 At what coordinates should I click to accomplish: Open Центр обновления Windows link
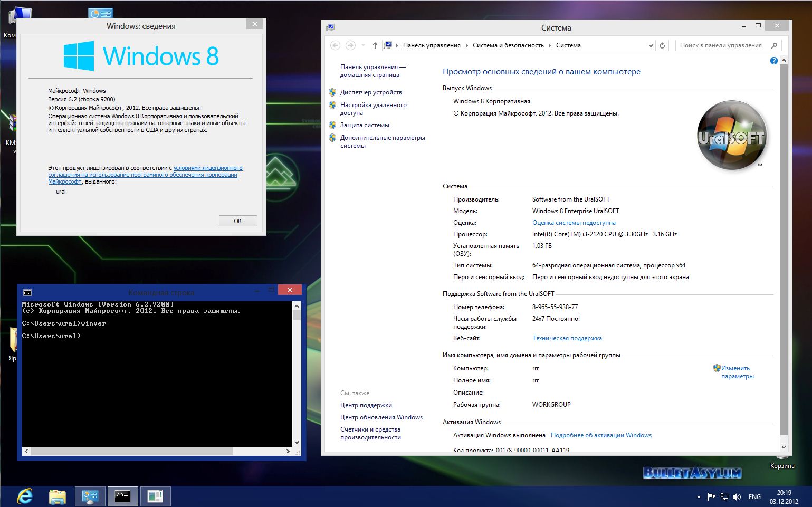(x=381, y=417)
